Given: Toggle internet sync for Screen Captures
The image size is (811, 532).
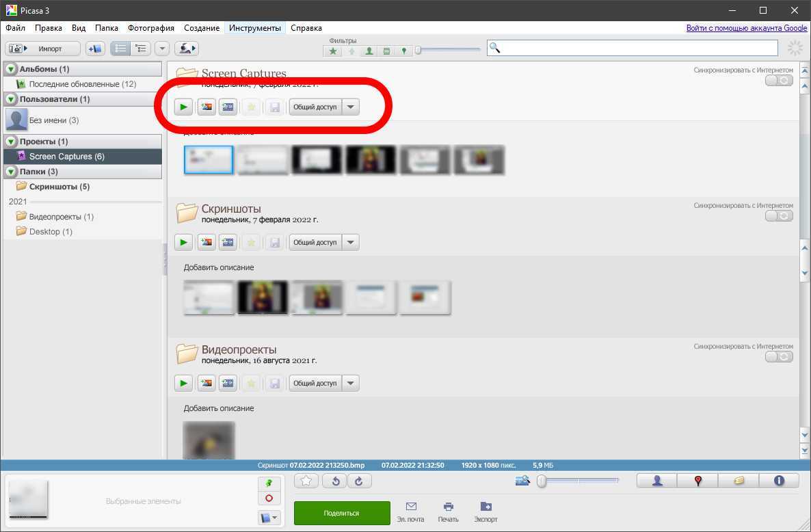Looking at the screenshot, I should (779, 81).
